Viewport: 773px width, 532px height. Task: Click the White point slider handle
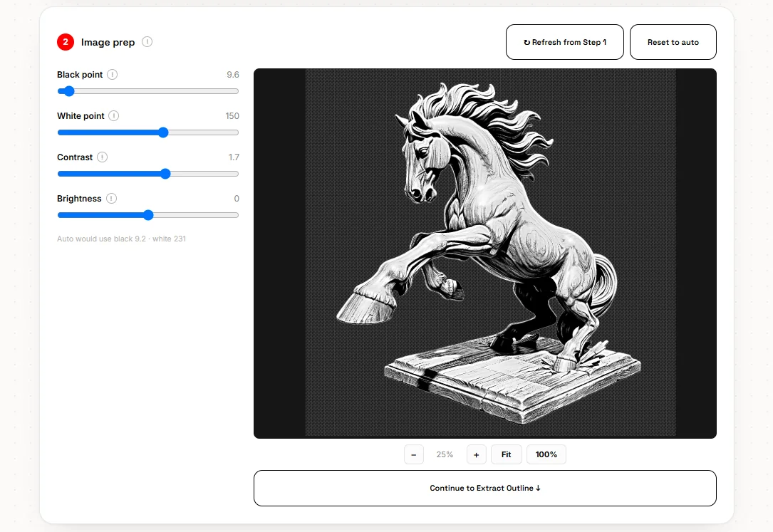pos(163,132)
